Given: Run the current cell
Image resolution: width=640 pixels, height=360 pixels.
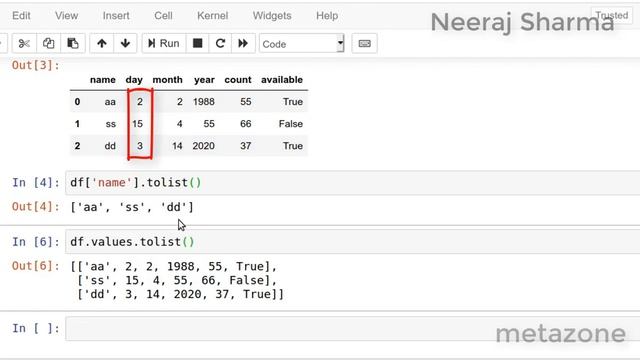Looking at the screenshot, I should coord(164,43).
